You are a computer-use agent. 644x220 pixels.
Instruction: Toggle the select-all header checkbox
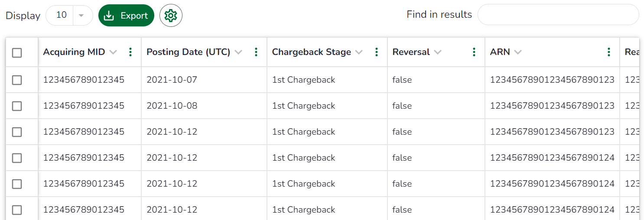pos(17,53)
